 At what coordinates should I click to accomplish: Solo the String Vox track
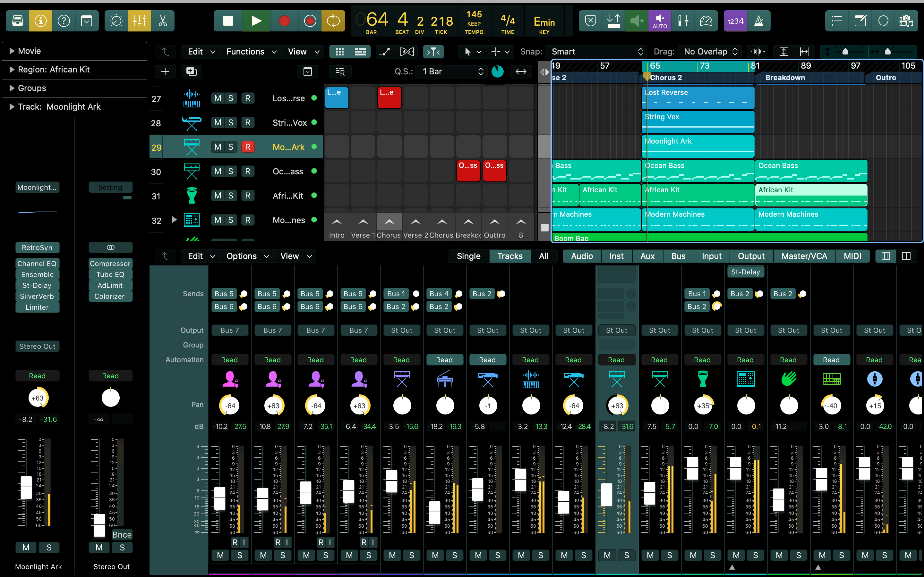point(231,122)
